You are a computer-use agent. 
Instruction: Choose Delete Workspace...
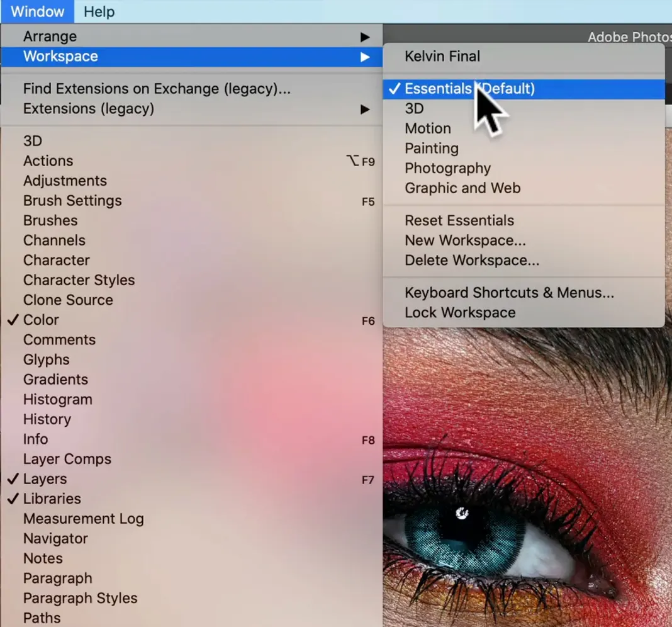(524, 261)
